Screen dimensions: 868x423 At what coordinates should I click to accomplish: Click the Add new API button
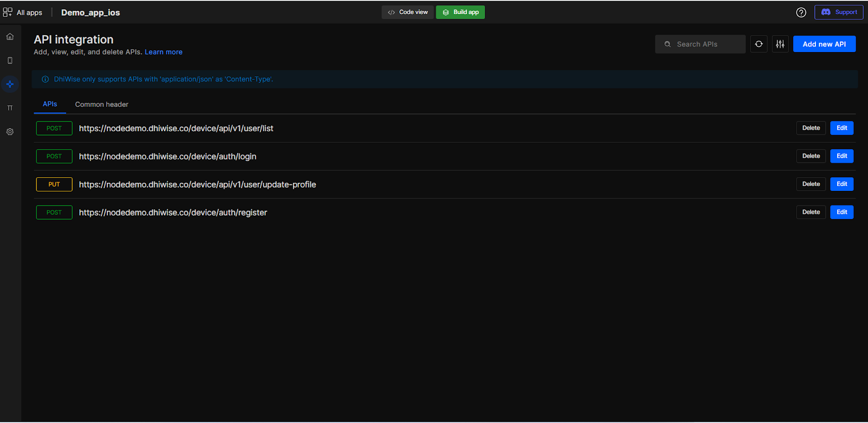tap(824, 44)
